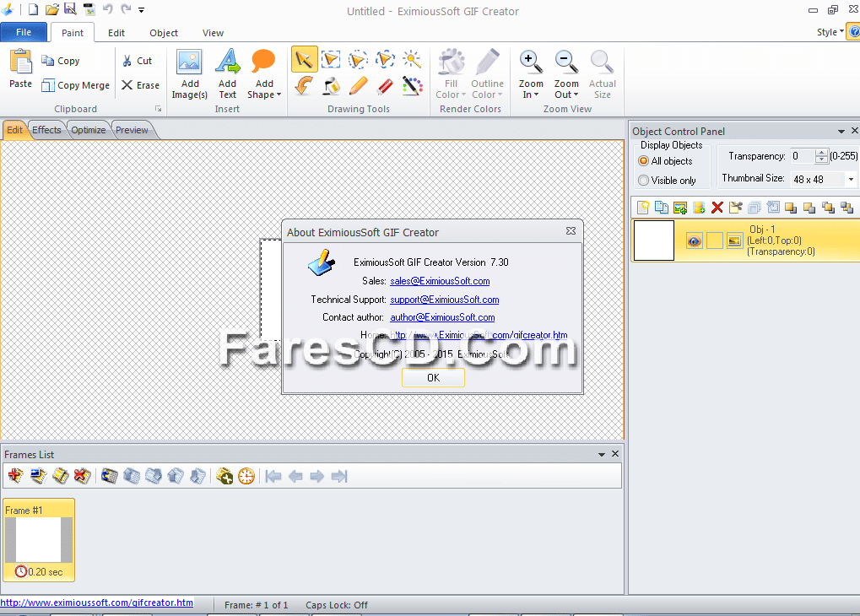Image resolution: width=860 pixels, height=616 pixels.
Task: Select the paint bucket fill tool
Action: click(x=331, y=86)
